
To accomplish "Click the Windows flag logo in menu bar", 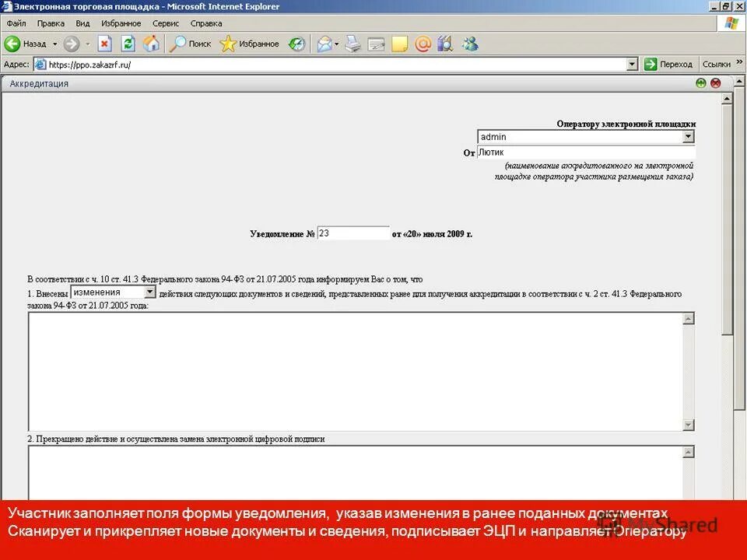I will [731, 23].
